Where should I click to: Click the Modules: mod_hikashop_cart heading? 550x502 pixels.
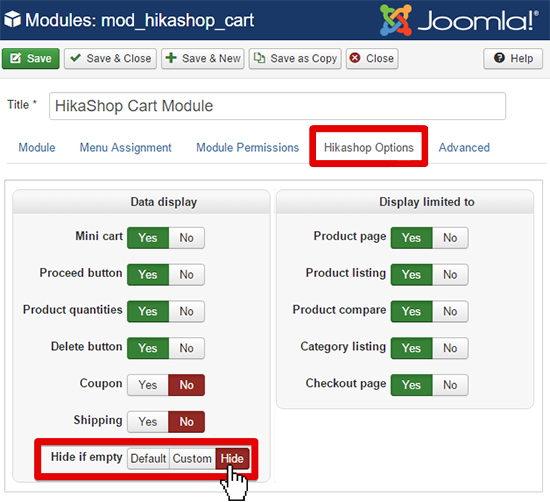140,20
